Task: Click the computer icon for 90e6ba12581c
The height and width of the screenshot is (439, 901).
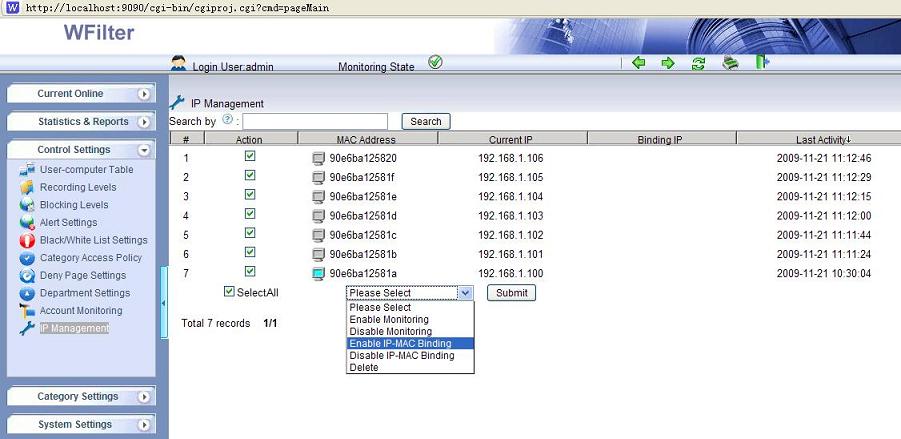Action: (x=319, y=236)
